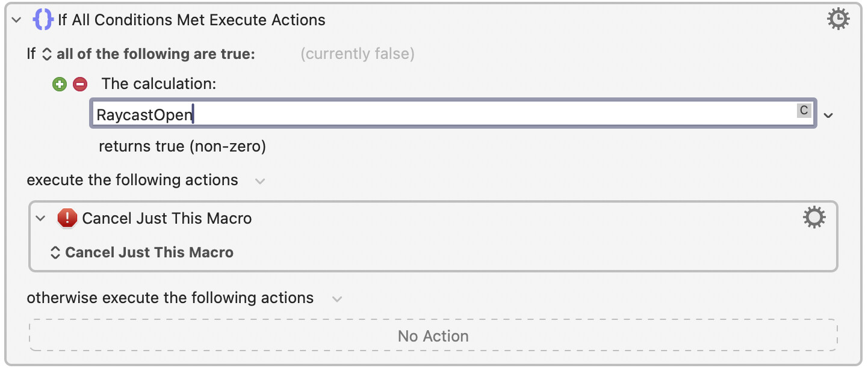
Task: Click the C badge in calculation field
Action: [x=804, y=111]
